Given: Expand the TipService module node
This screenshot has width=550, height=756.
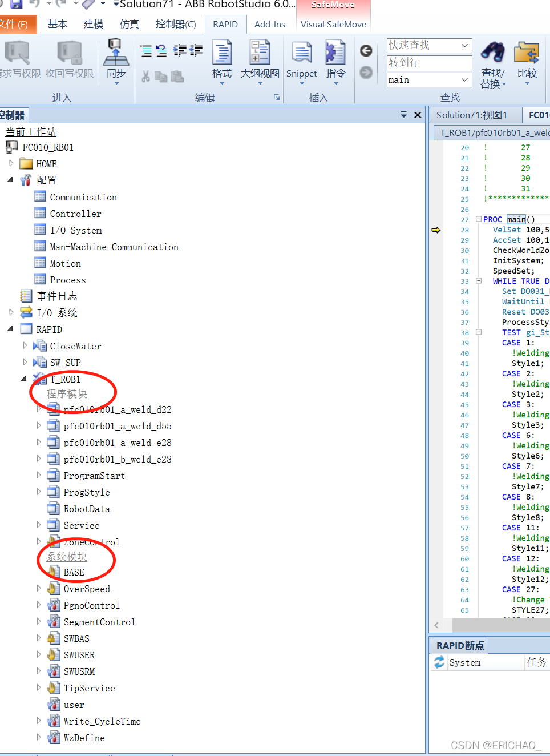Looking at the screenshot, I should coord(38,687).
